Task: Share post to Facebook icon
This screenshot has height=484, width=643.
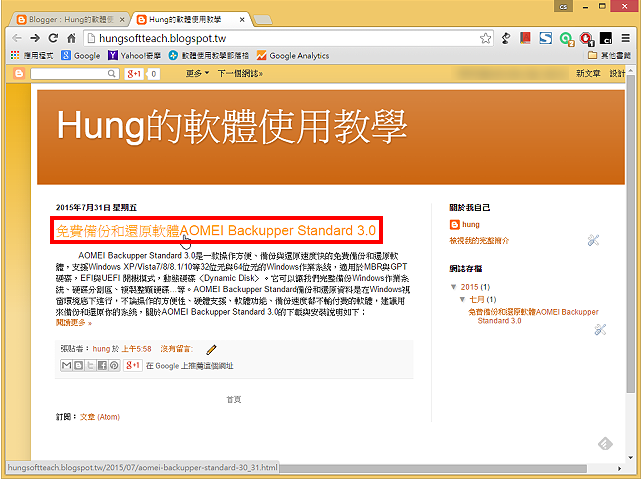Action: (102, 365)
